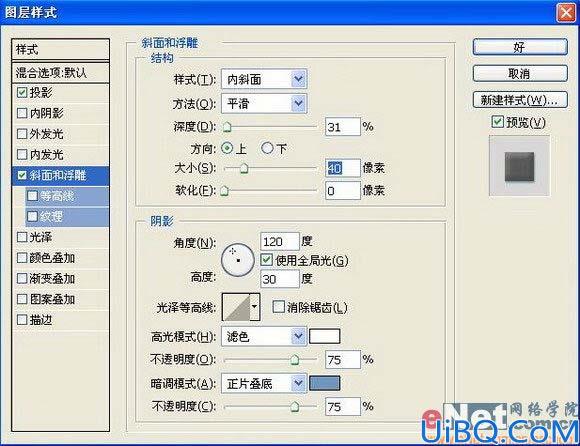Click the 新建样式 button
The image size is (580, 446).
[x=520, y=100]
